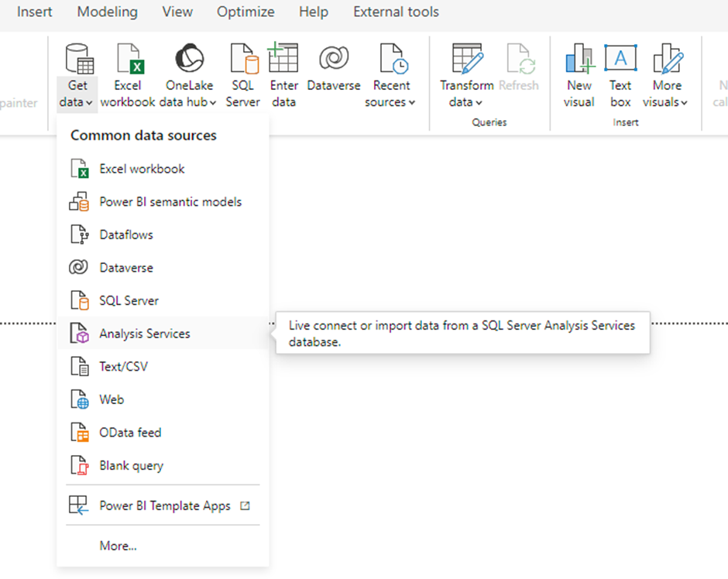Open the External tools tab
The image size is (728, 579).
click(x=396, y=12)
